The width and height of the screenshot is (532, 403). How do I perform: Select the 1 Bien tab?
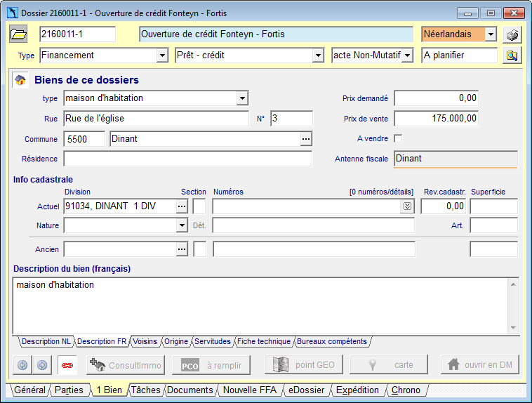tap(109, 390)
